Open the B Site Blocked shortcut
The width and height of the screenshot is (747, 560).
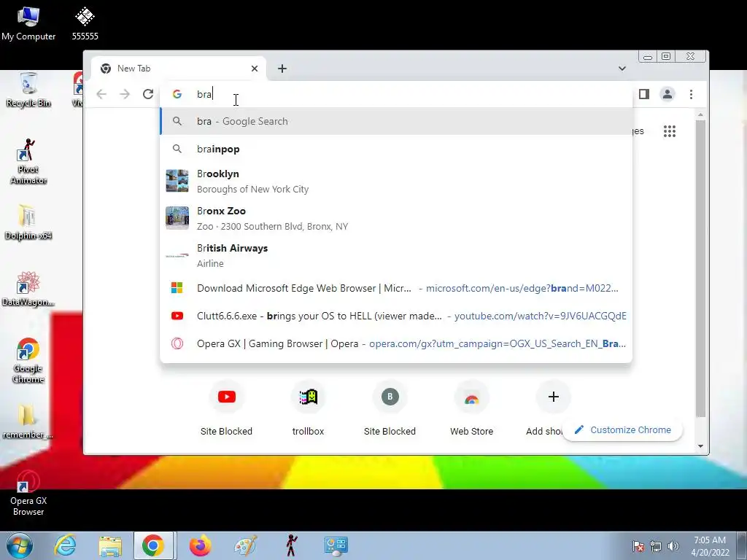[x=390, y=408]
